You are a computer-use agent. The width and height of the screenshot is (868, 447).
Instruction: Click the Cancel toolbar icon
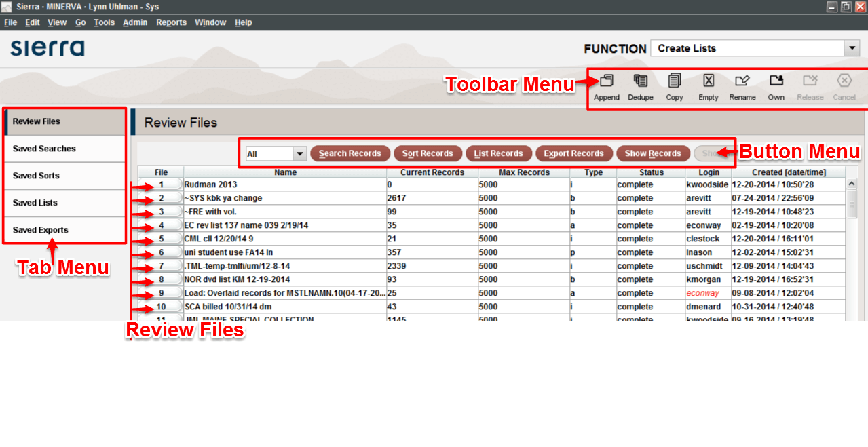click(844, 88)
